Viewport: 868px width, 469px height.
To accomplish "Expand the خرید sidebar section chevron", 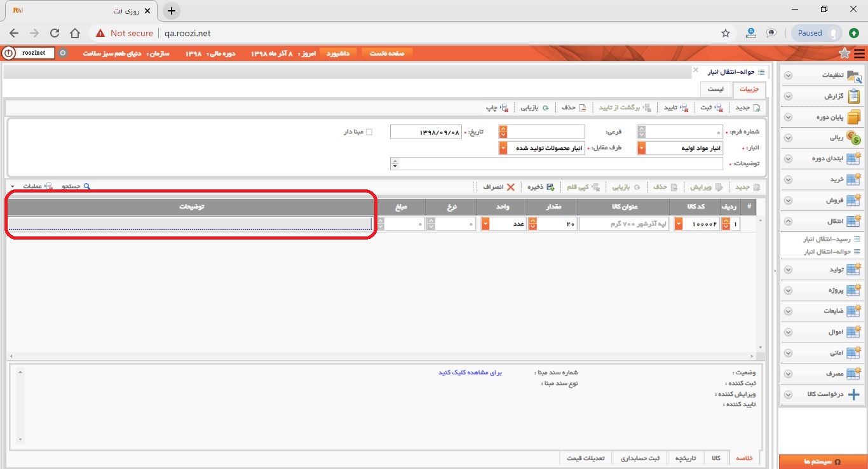I will pyautogui.click(x=788, y=180).
